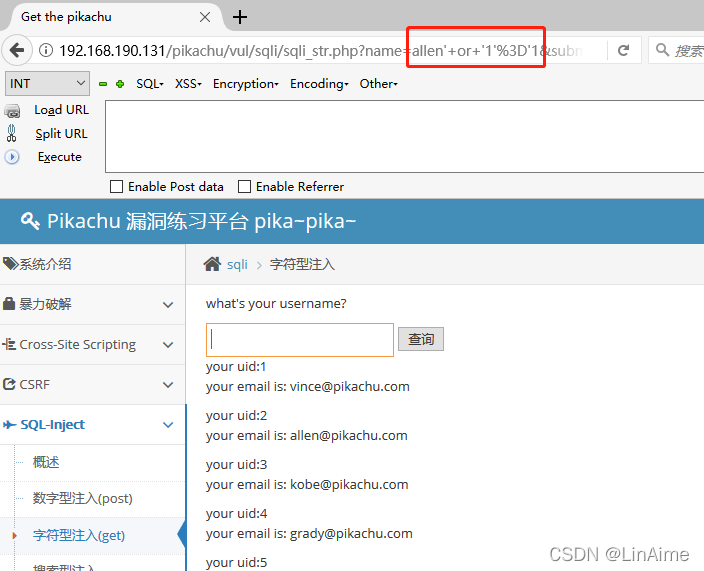The width and height of the screenshot is (704, 571).
Task: Follow the sqli breadcrumb link
Action: coord(237,264)
